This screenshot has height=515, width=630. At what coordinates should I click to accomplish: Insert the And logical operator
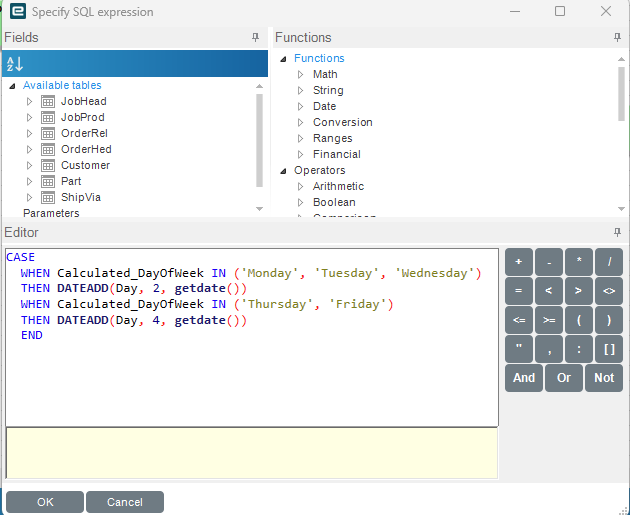(x=524, y=378)
